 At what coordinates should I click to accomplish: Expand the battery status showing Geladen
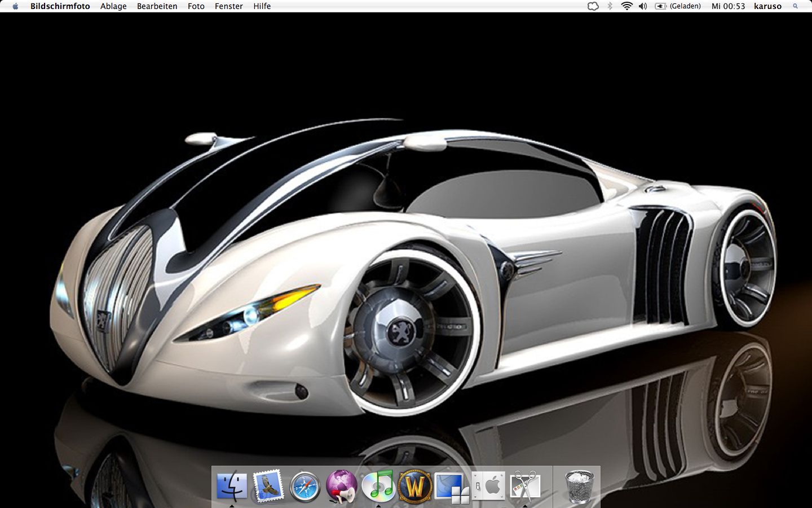click(x=678, y=6)
